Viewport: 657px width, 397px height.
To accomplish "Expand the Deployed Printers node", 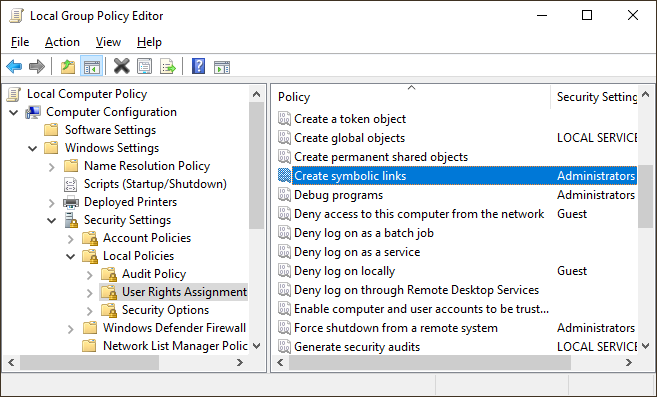I will [52, 203].
